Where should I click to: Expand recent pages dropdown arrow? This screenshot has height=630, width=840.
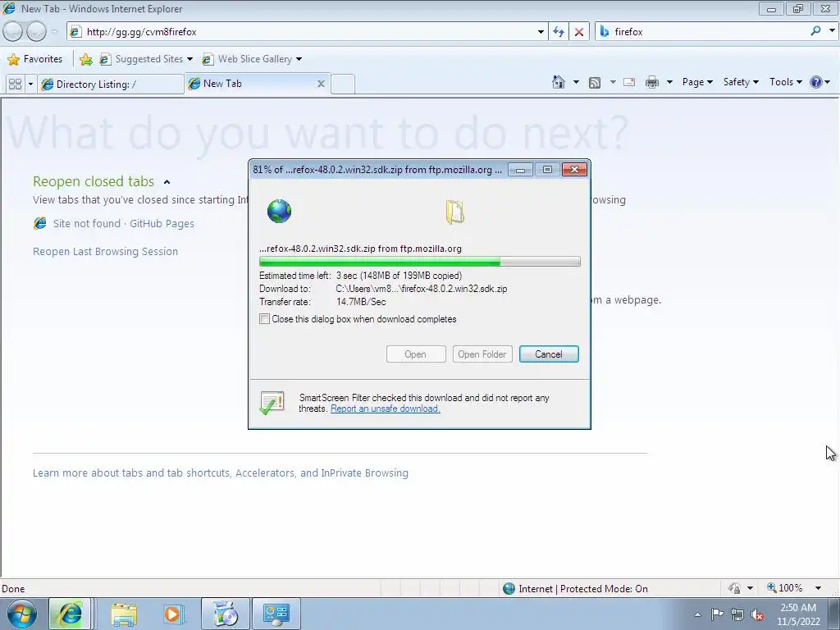(55, 32)
